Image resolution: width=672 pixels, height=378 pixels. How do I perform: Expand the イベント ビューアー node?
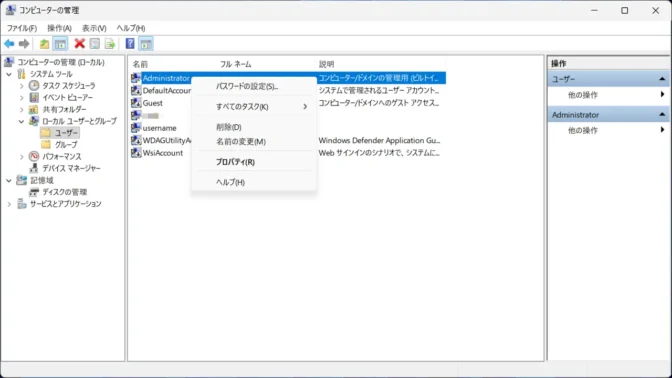tap(21, 98)
